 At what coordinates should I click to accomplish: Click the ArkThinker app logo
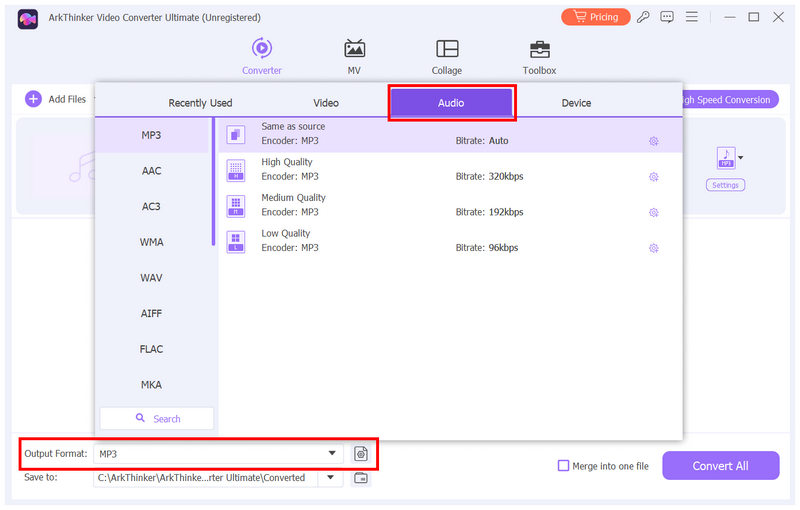(28, 19)
